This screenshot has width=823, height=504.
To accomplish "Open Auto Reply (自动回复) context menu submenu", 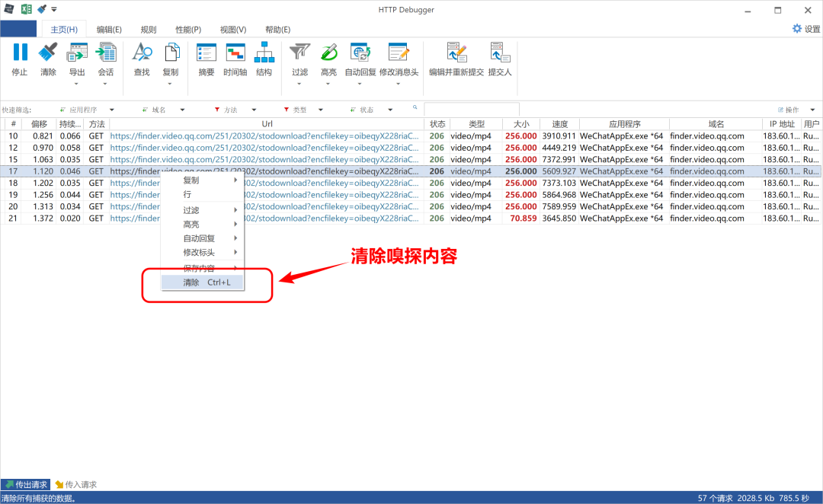I will pyautogui.click(x=203, y=238).
